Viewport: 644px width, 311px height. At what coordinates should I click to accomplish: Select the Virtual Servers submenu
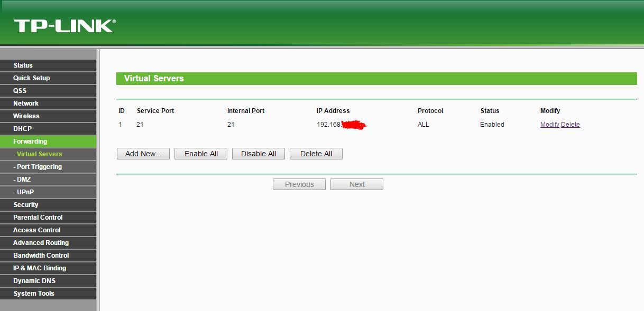pos(48,154)
